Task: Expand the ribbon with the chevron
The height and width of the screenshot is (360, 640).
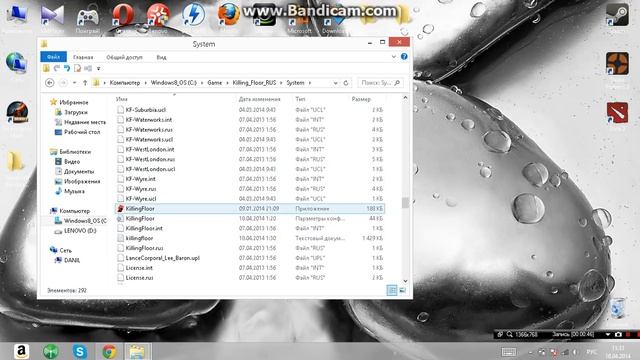Action: click(x=393, y=57)
